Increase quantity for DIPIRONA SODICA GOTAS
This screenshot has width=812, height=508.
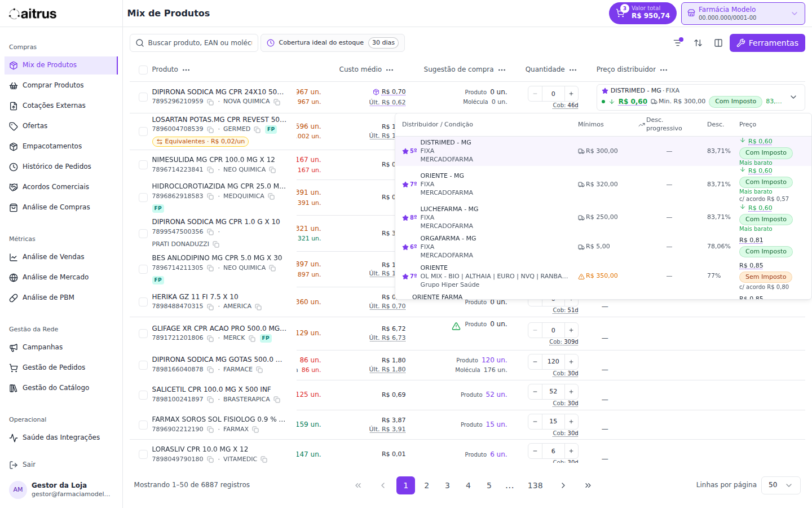click(571, 362)
